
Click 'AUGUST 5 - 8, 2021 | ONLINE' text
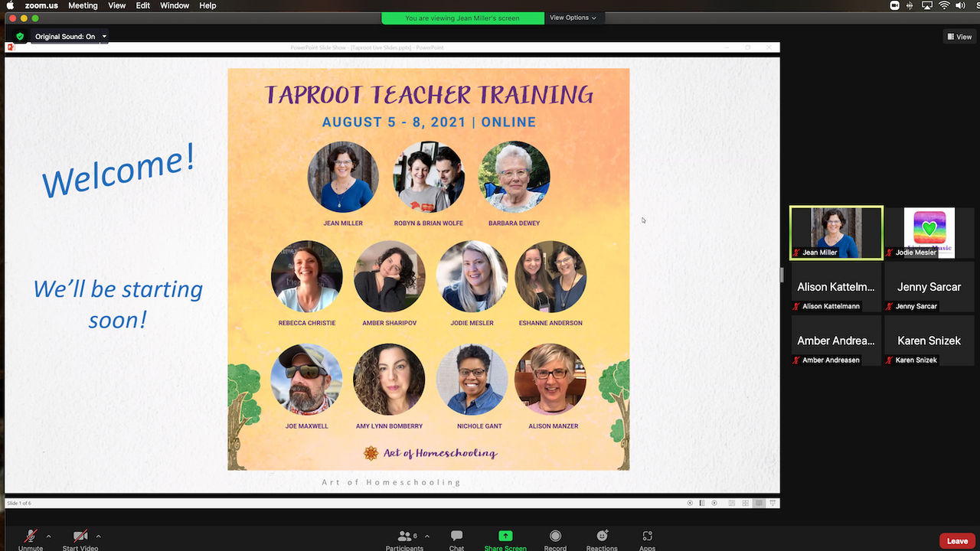tap(429, 122)
